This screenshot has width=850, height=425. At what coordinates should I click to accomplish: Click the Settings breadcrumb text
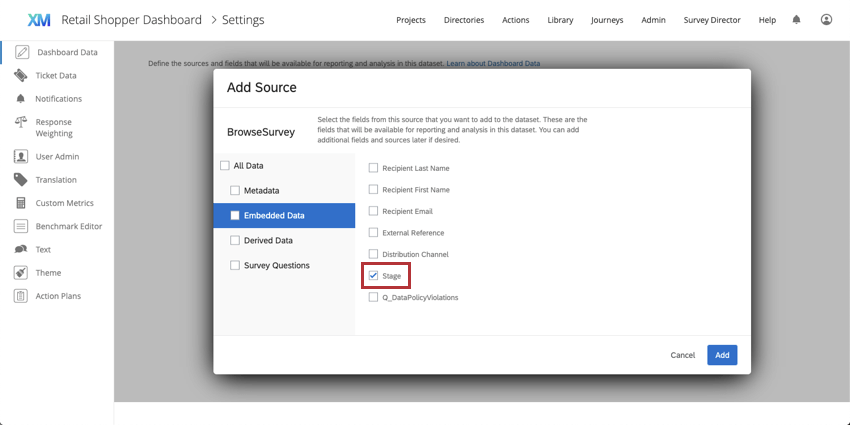[x=243, y=20]
